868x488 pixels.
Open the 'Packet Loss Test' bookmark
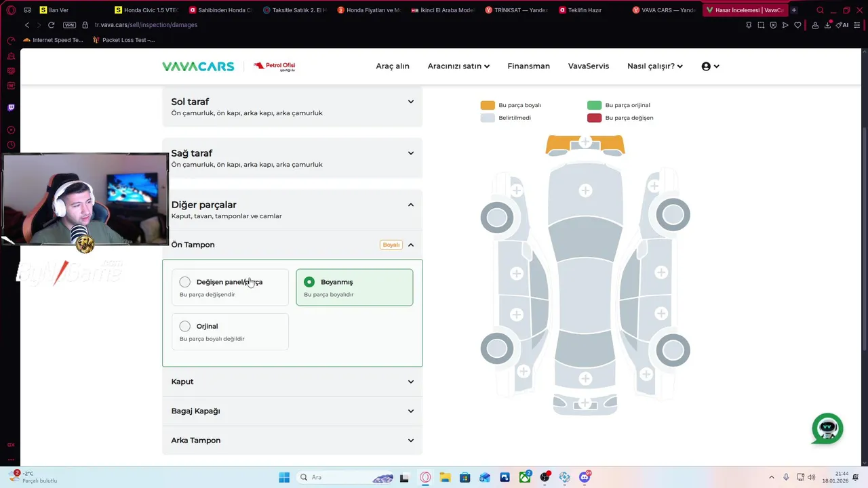tap(123, 40)
